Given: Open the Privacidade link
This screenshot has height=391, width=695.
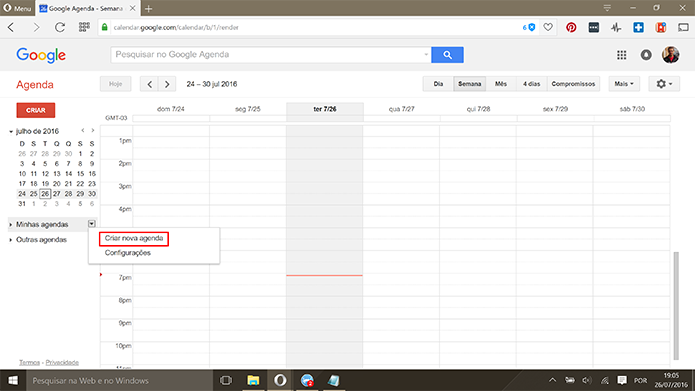Looking at the screenshot, I should [62, 363].
